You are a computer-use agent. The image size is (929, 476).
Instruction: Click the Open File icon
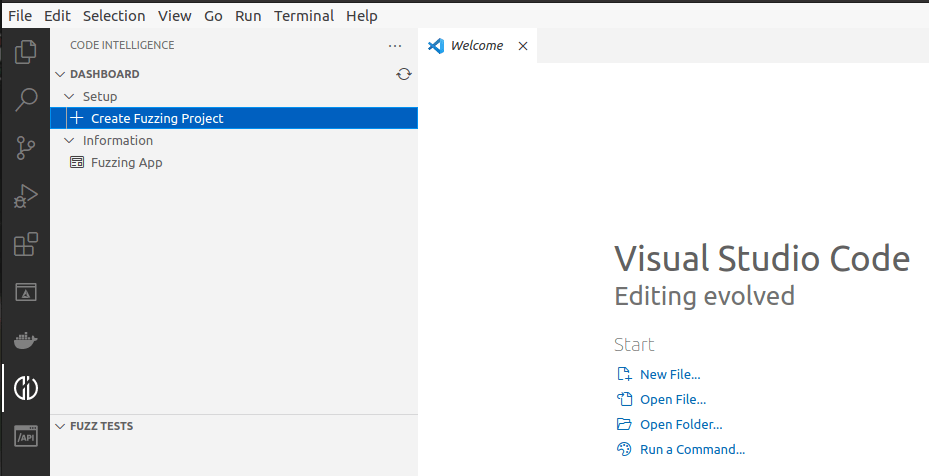[624, 399]
